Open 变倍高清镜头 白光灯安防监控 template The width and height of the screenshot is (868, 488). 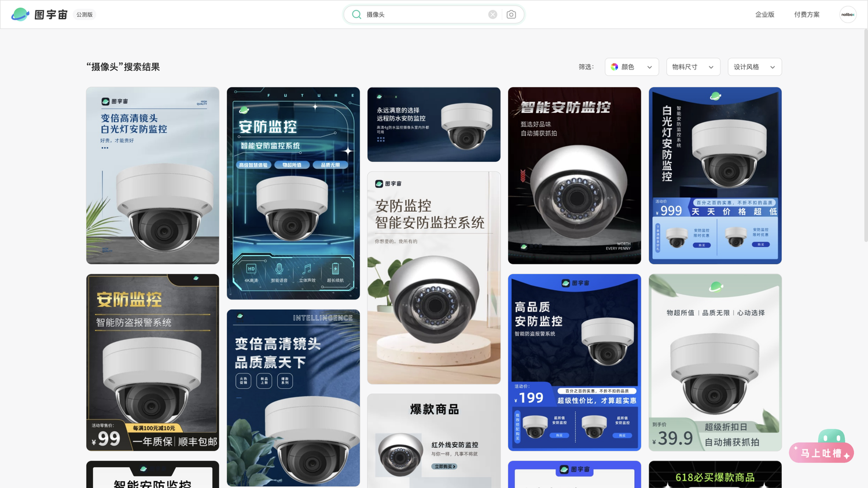coord(153,176)
